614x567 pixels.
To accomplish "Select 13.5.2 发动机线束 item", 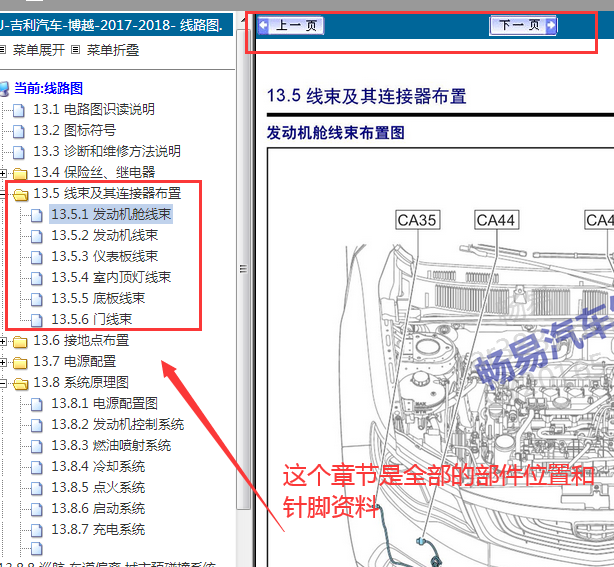I will click(105, 235).
